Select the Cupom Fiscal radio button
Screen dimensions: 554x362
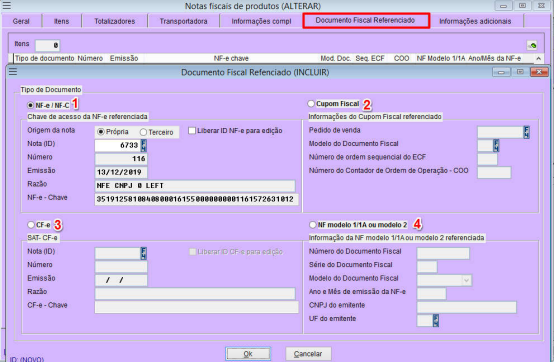(x=311, y=103)
